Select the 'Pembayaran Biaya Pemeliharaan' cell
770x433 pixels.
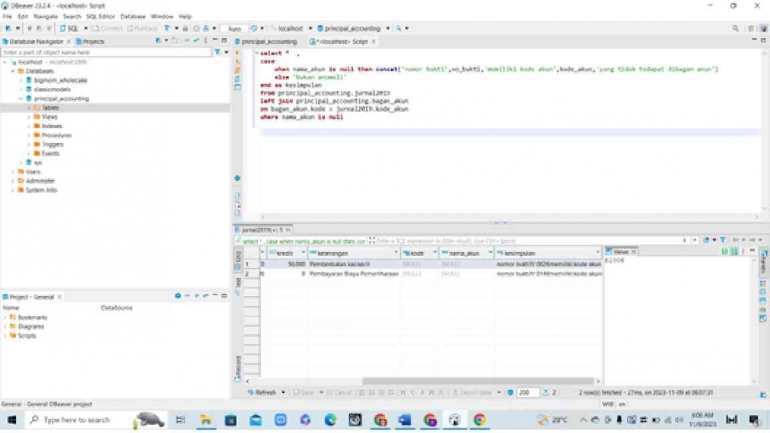point(354,273)
